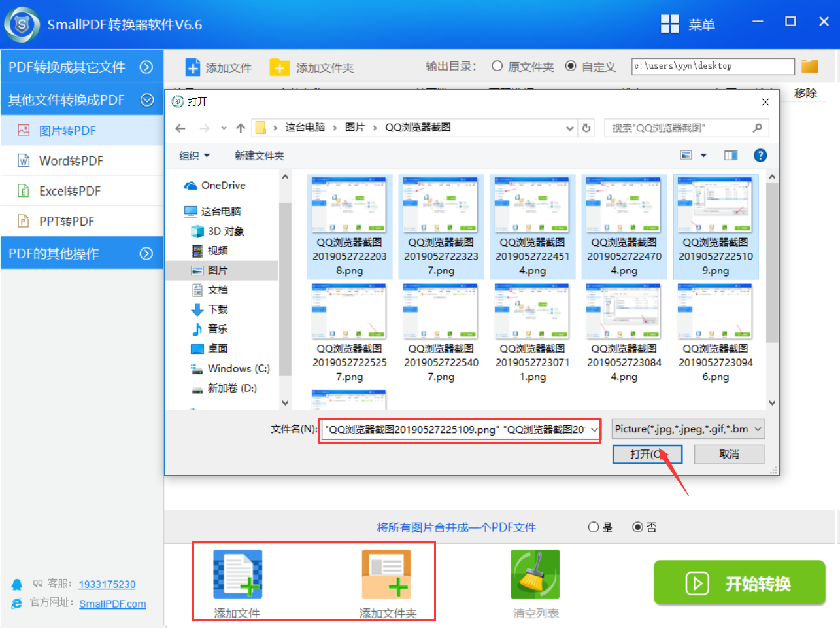This screenshot has height=628, width=840.
Task: Open the QQ客服 number 1933175230 link
Action: point(107,584)
